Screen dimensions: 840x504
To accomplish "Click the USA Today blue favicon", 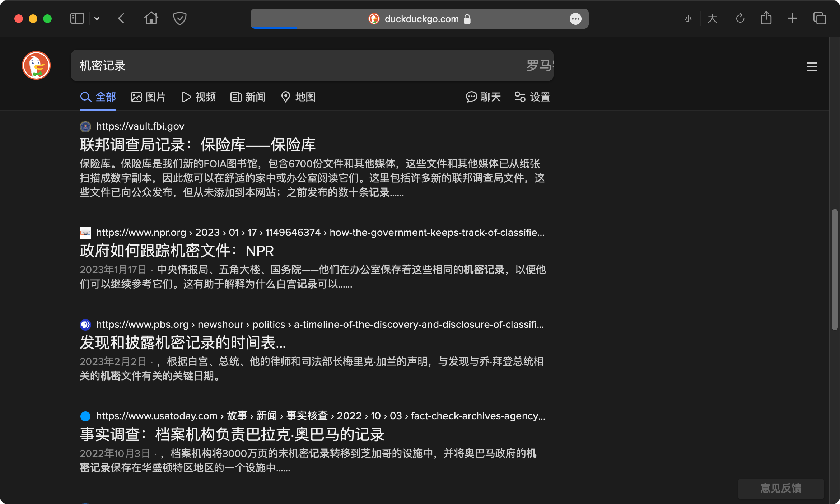I will 85,416.
